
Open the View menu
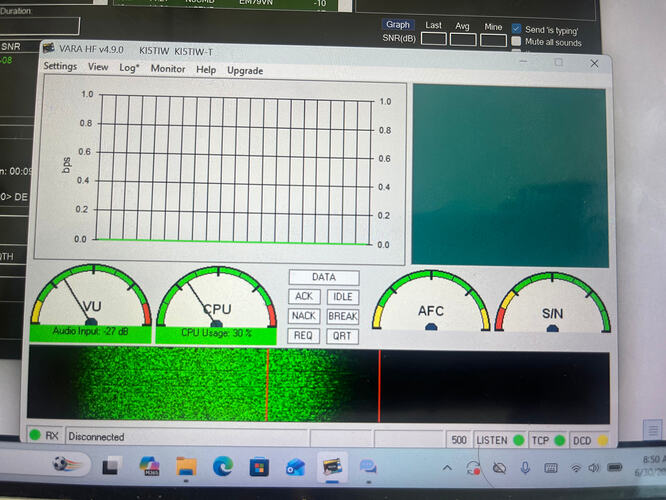pos(98,67)
